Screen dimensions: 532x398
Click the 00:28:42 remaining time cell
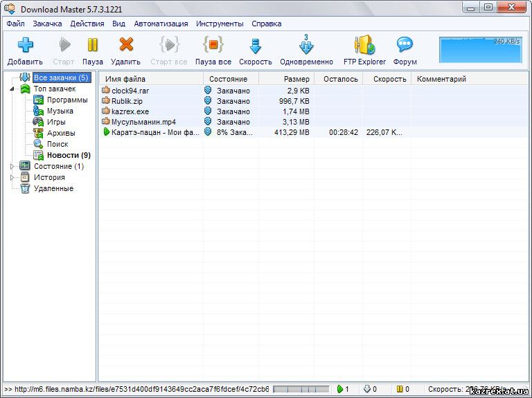click(x=344, y=132)
